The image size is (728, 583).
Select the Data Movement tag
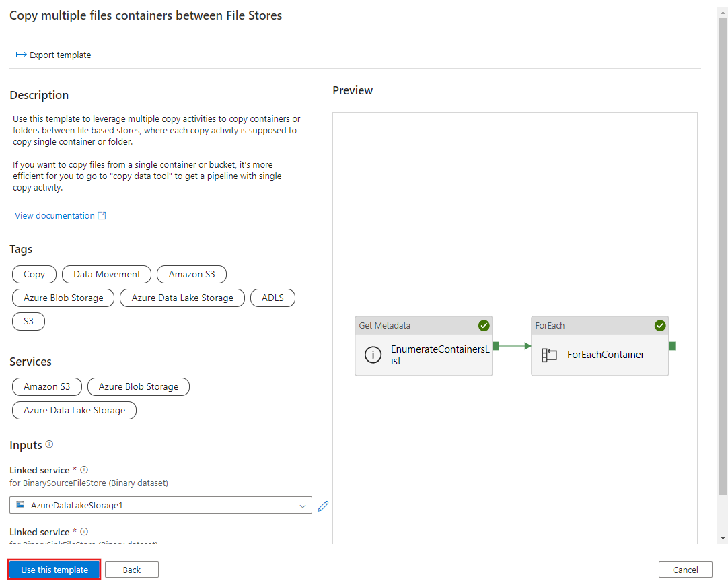107,275
